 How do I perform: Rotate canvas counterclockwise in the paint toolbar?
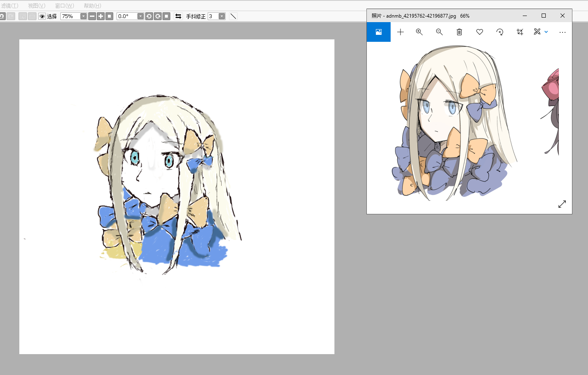pos(149,16)
